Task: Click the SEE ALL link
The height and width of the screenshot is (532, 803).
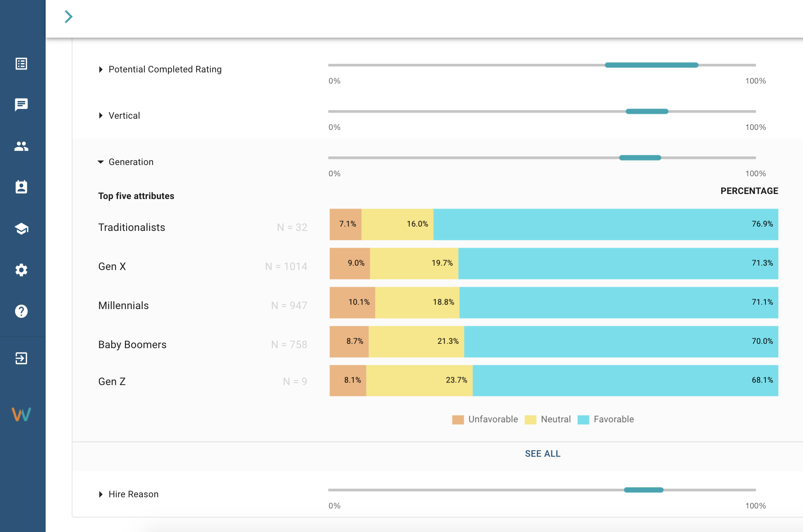Action: (542, 453)
